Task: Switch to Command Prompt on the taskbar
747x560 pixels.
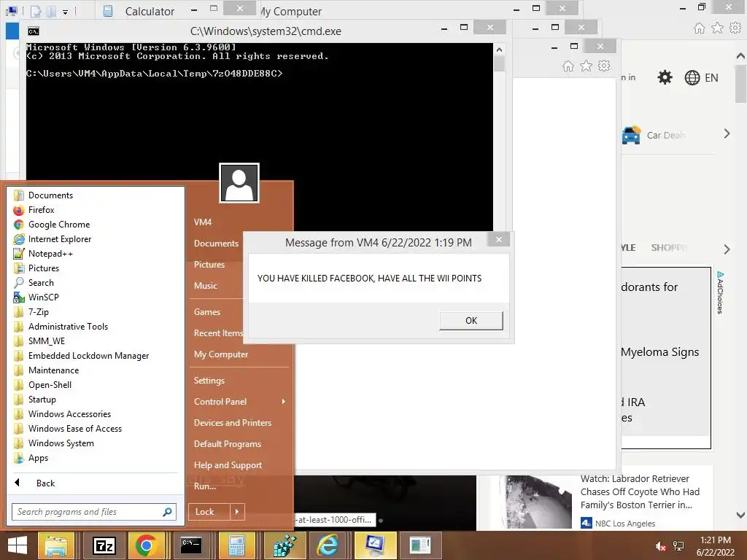Action: click(191, 545)
